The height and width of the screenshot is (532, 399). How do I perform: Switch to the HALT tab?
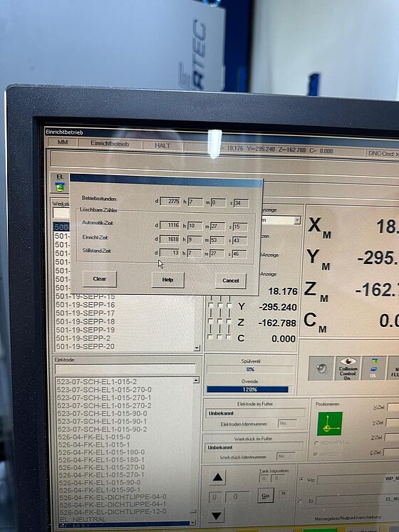click(162, 145)
